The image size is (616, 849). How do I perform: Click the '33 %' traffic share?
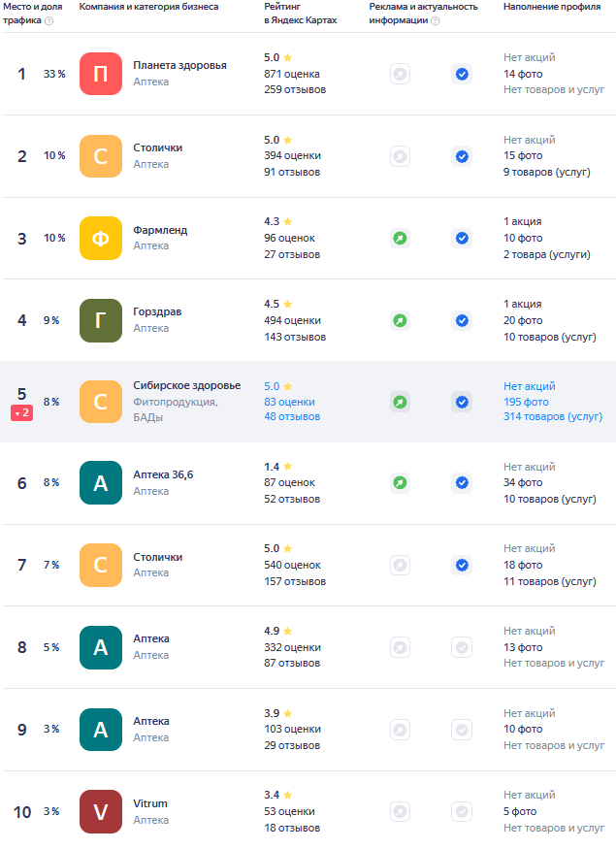coord(54,74)
